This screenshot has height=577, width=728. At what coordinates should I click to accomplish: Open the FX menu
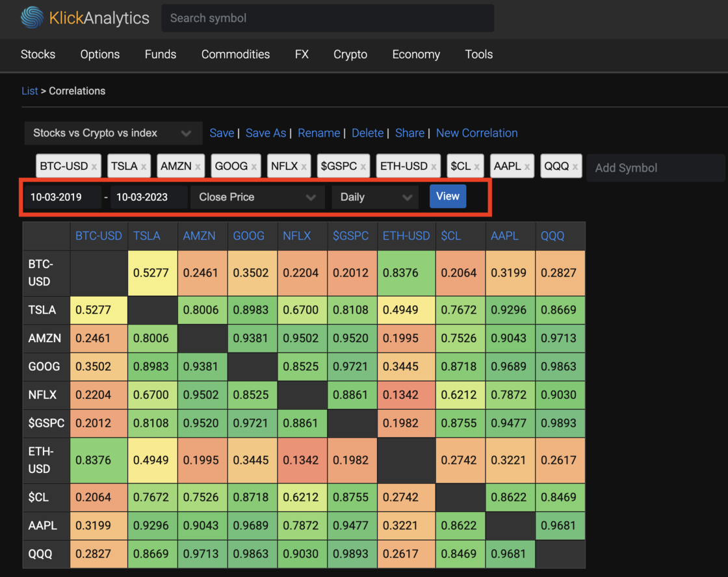coord(302,55)
